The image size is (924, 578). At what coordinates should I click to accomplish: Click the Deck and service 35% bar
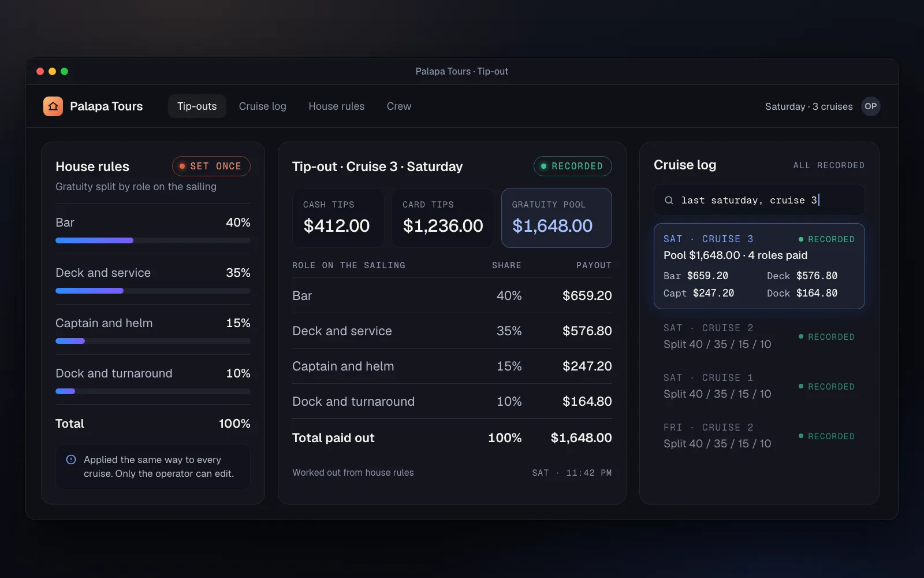click(153, 291)
